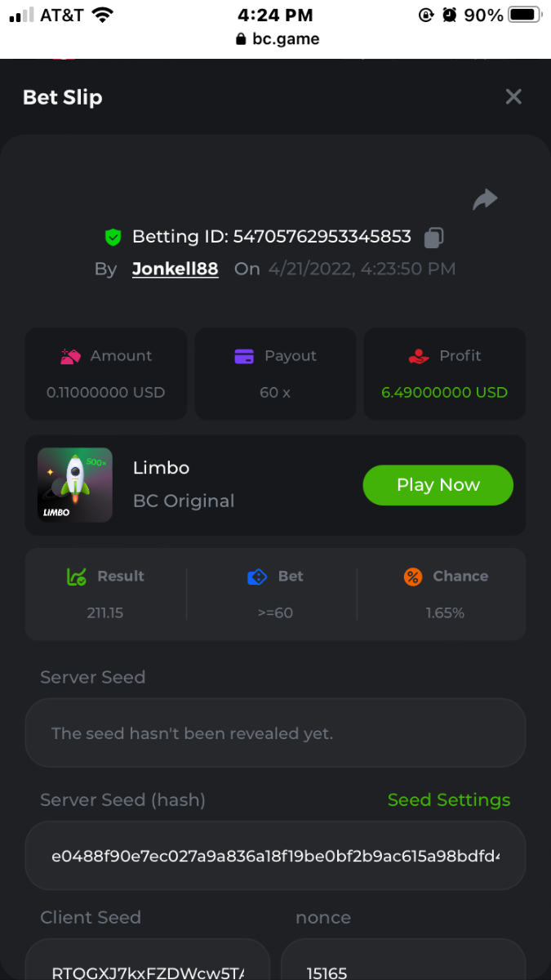Open the Jonkell88 user profile link
This screenshot has height=980, width=551.
pos(175,269)
